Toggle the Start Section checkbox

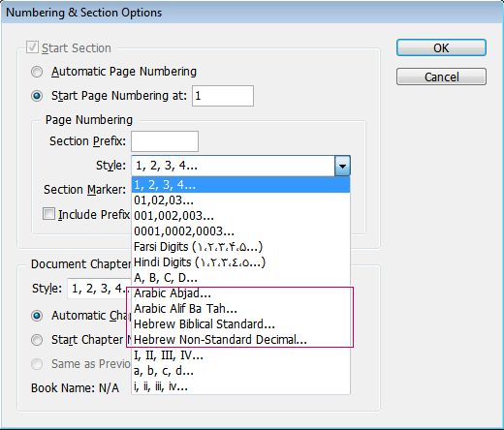32,47
